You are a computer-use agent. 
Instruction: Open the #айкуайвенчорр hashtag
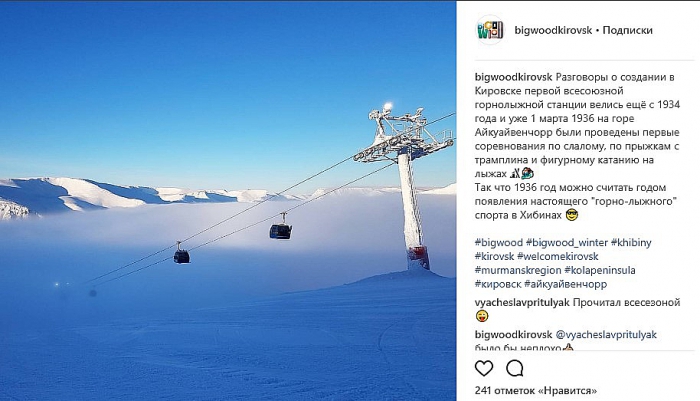pyautogui.click(x=566, y=284)
